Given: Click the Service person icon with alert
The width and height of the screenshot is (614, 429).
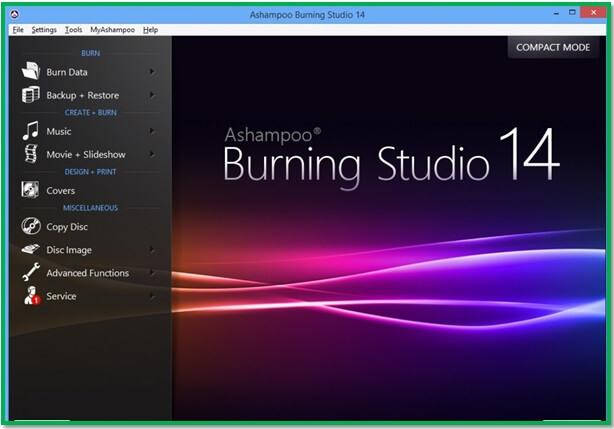Looking at the screenshot, I should coord(32,295).
